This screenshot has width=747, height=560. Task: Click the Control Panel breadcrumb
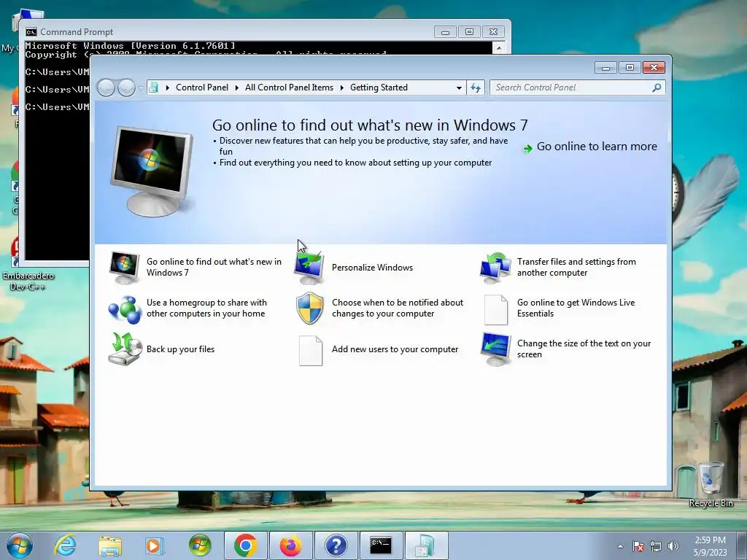pos(202,87)
